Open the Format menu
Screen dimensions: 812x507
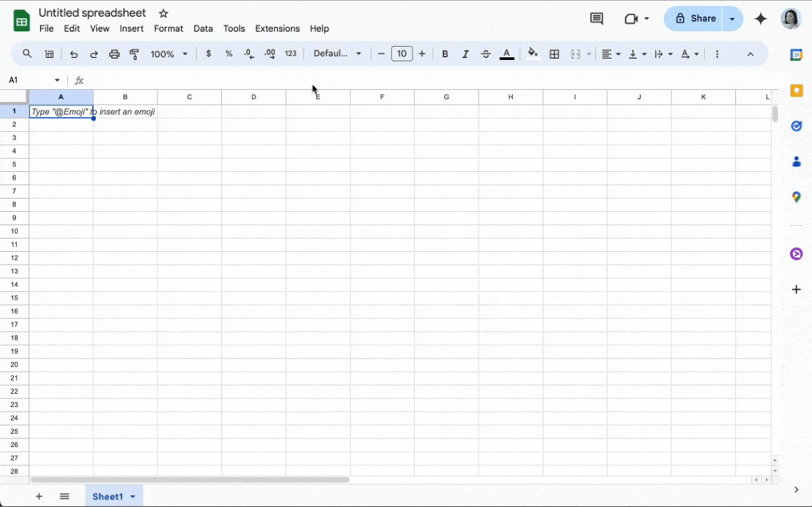[168, 29]
